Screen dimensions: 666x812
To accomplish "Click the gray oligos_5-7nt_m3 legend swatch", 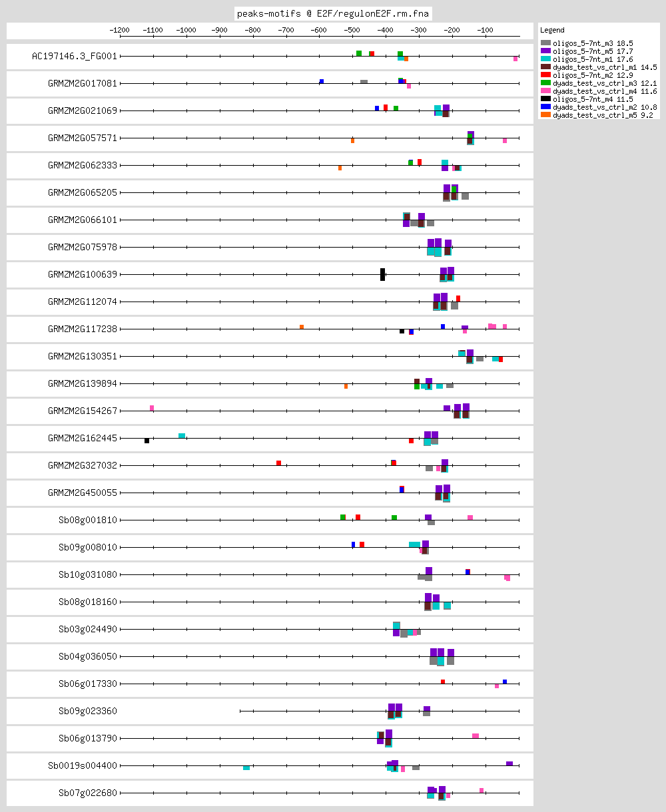I will 545,43.
